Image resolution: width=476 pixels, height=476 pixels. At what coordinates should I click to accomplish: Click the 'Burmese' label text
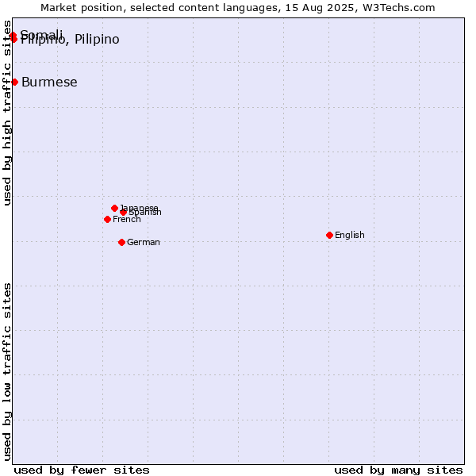point(49,83)
